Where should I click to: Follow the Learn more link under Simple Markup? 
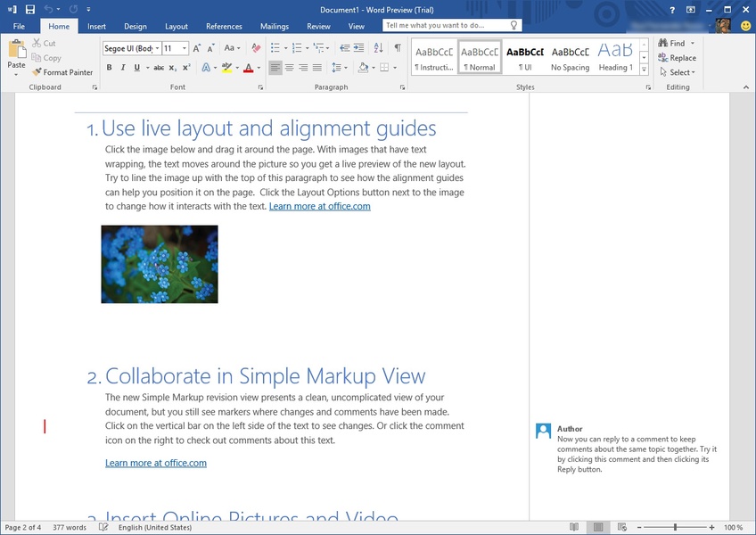tap(156, 463)
